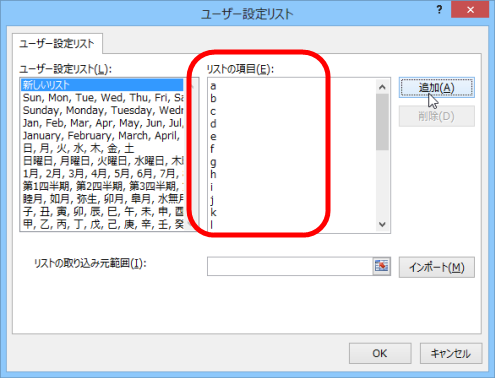Viewport: 495px width, 378px height.
Task: Select the 1月, 2月, 3月 list row
Action: tap(102, 174)
